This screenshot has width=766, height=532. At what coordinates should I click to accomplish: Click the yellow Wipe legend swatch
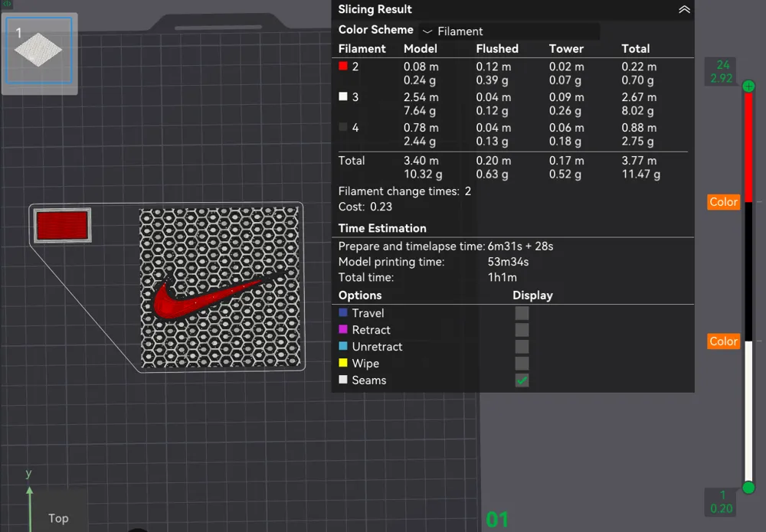343,363
